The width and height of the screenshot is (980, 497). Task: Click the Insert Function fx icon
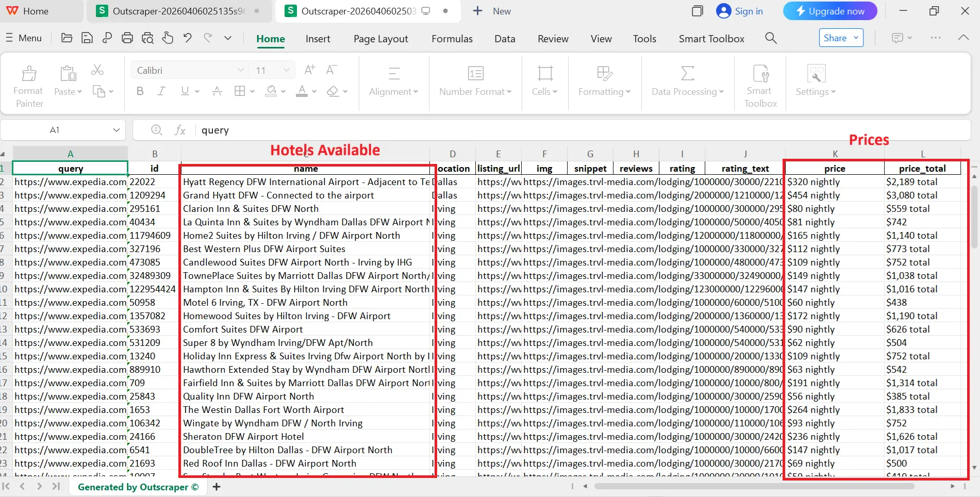coord(180,130)
